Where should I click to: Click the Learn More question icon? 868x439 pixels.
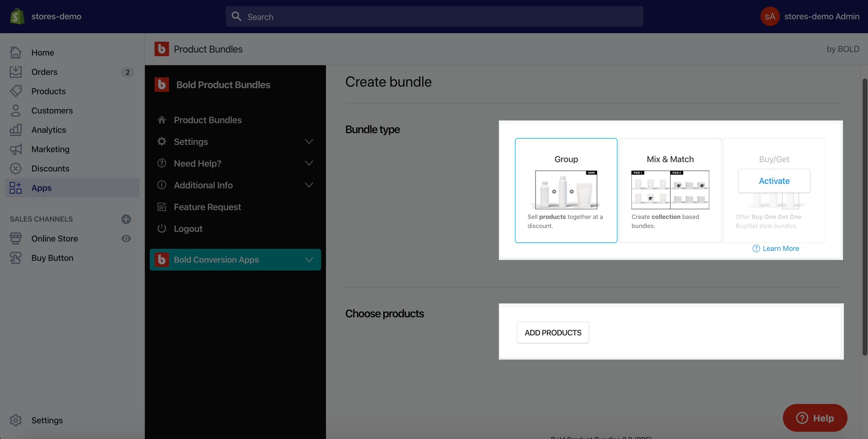coord(756,248)
